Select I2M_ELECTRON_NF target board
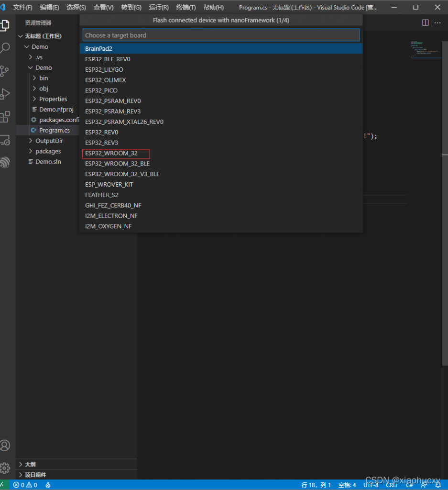448x490 pixels. click(x=221, y=216)
